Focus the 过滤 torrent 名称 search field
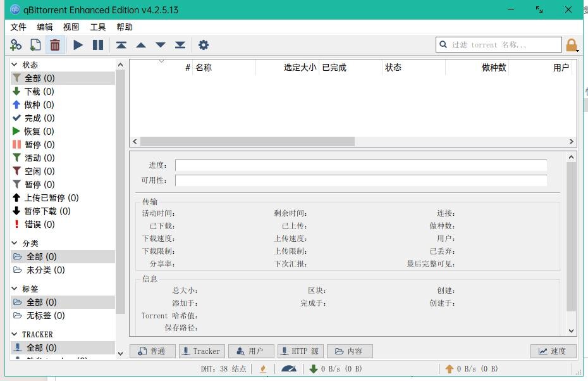This screenshot has width=588, height=381. (x=499, y=45)
